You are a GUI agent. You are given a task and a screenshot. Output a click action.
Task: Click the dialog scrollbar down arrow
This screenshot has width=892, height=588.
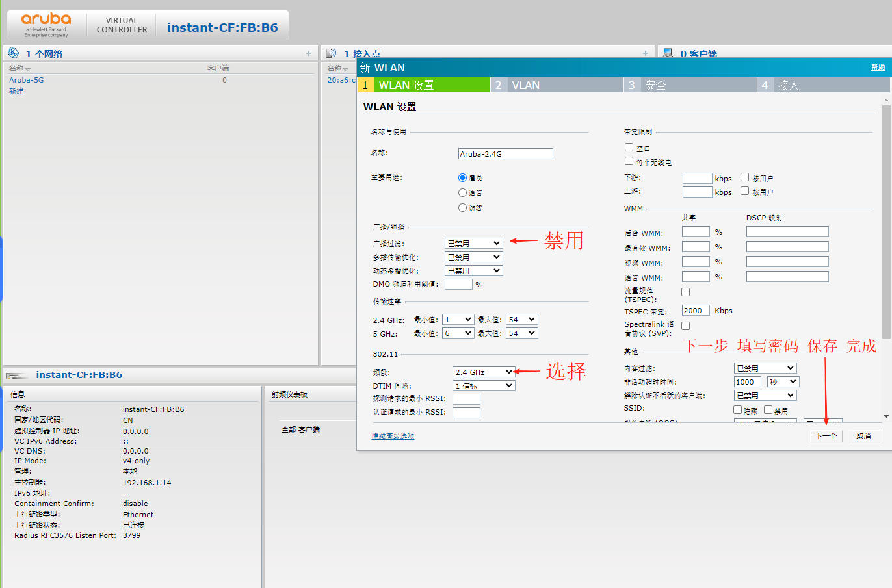[886, 416]
